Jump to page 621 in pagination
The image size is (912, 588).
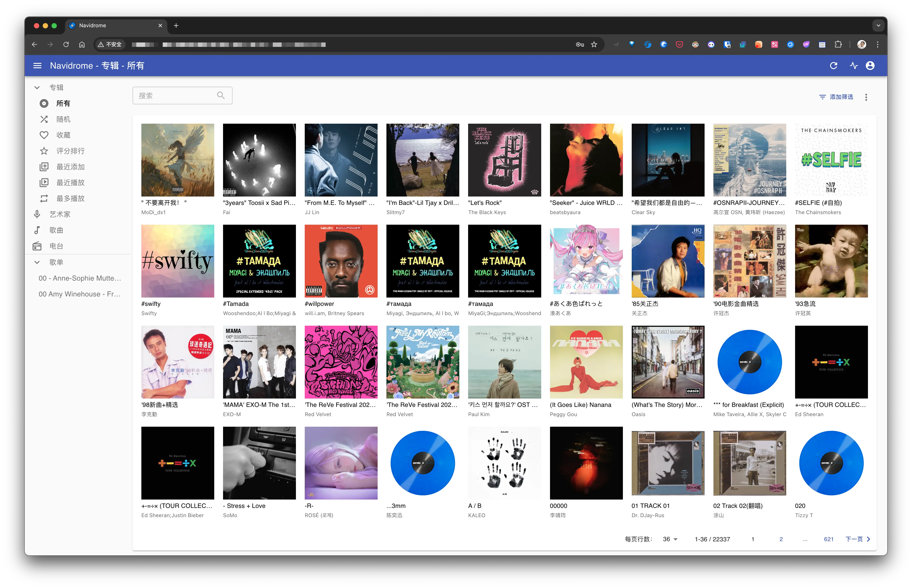coord(828,539)
